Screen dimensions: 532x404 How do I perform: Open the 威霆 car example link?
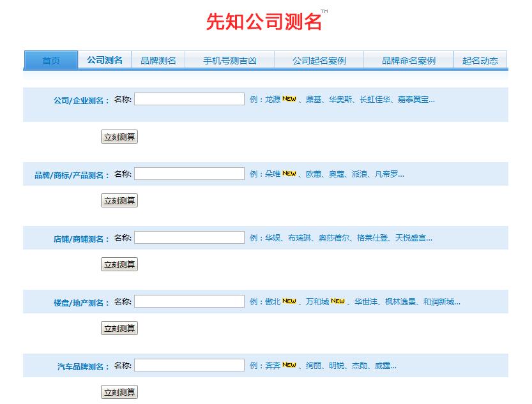click(383, 365)
